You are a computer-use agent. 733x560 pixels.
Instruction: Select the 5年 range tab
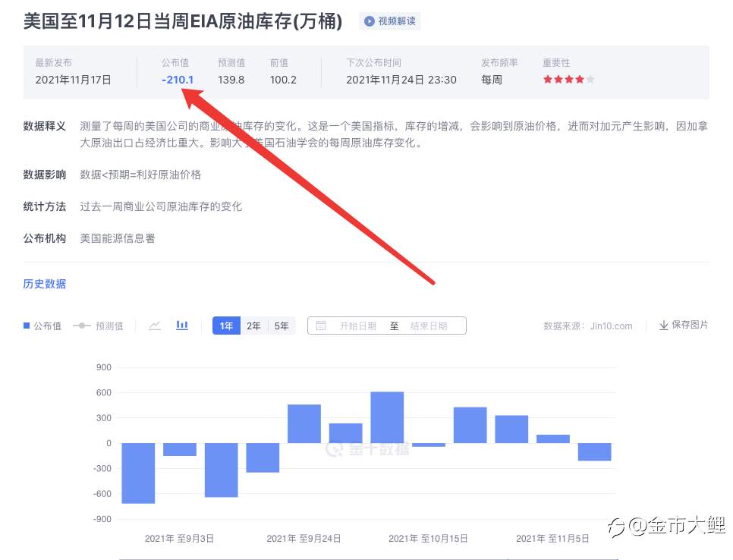tap(282, 326)
